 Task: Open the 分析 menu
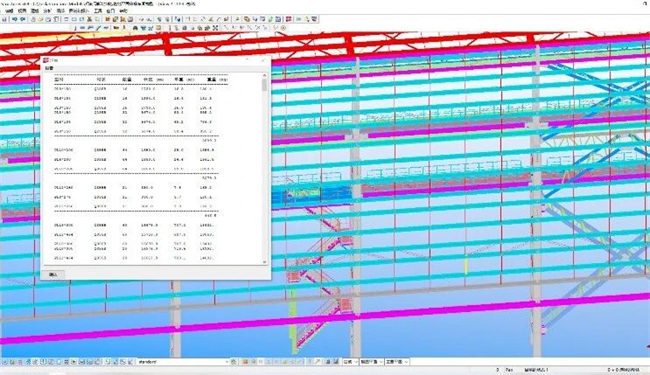pyautogui.click(x=48, y=11)
